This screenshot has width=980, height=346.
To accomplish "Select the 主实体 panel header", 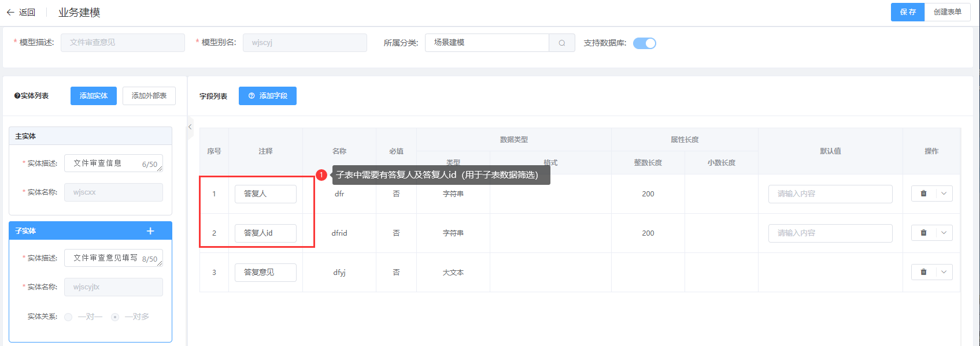I will coord(90,136).
